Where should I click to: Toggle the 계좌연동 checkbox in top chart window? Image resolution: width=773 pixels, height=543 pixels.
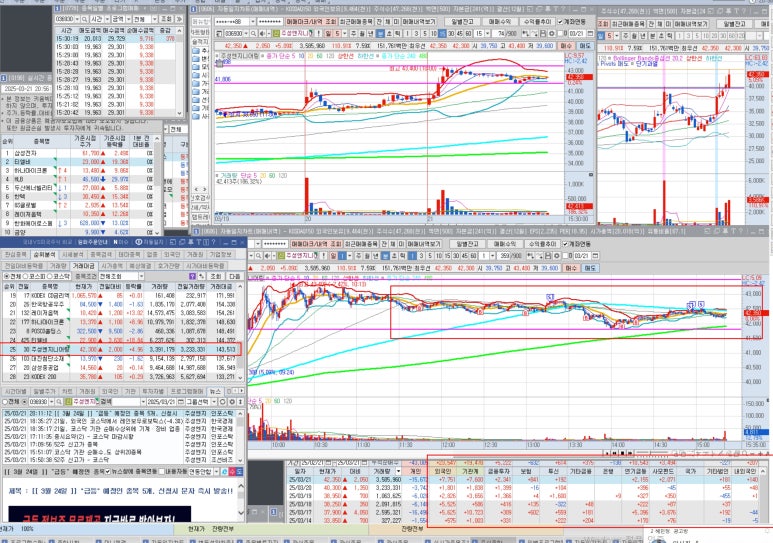click(561, 22)
